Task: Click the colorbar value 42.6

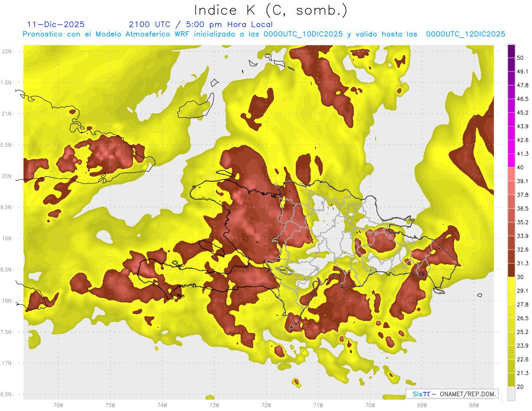Action: (x=523, y=141)
